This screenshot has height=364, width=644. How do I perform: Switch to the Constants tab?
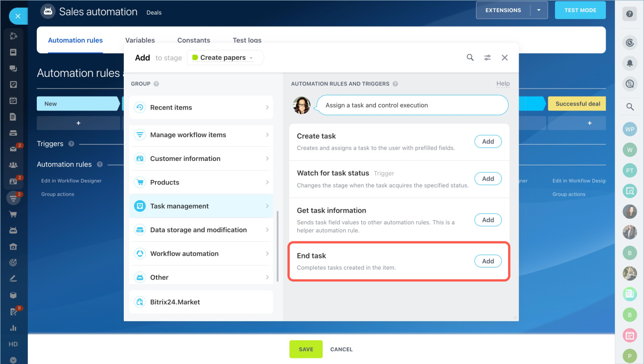[194, 40]
